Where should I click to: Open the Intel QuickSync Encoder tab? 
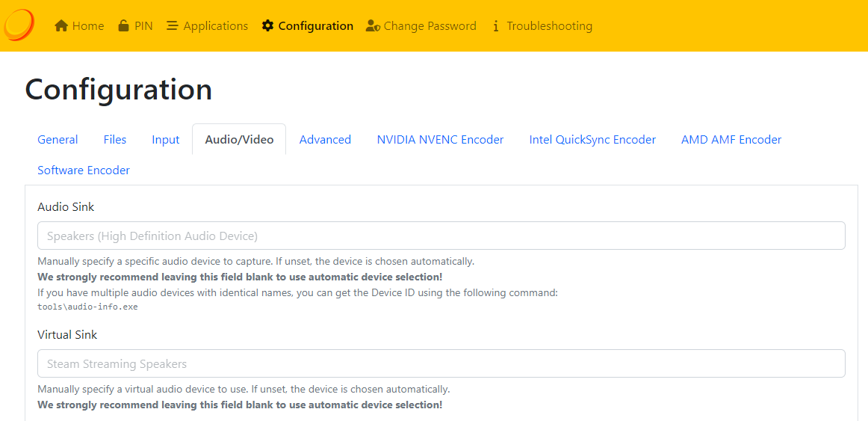tap(592, 140)
